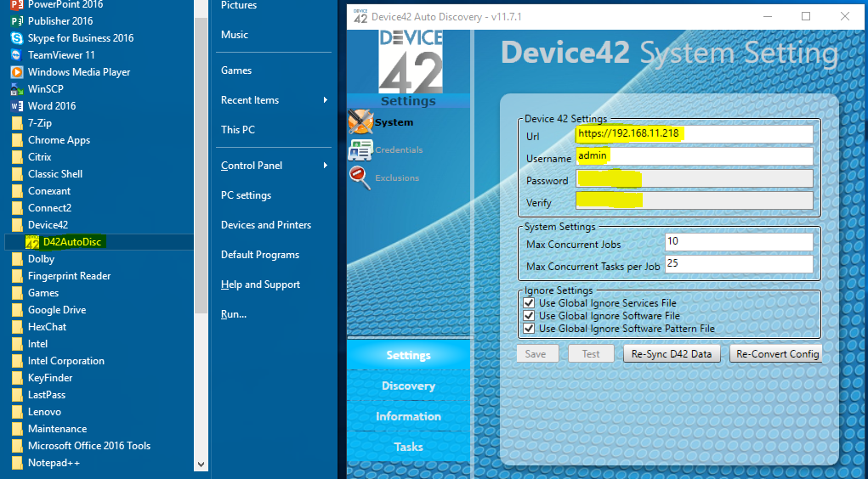Expand the Dolby folder
Viewport: 868px width, 479px height.
33,259
